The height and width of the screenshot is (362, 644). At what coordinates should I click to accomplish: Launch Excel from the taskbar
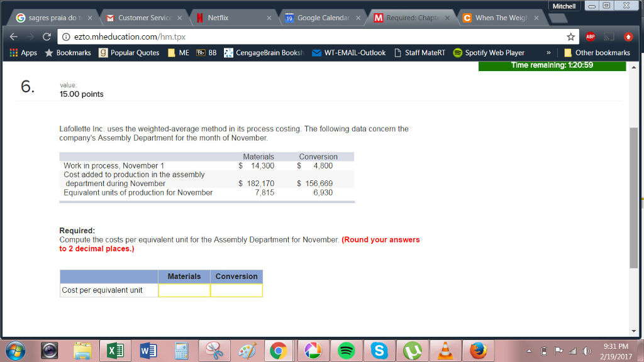[114, 351]
